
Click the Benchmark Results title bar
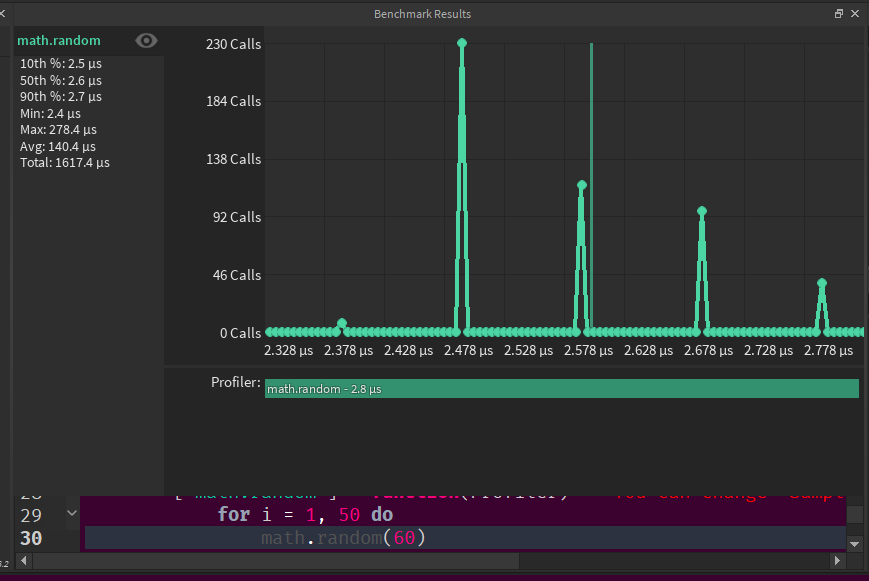(x=422, y=14)
